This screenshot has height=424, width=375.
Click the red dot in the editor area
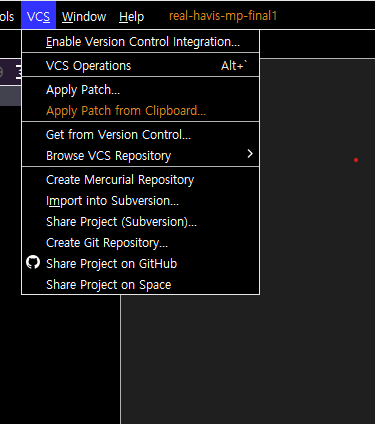[x=356, y=160]
